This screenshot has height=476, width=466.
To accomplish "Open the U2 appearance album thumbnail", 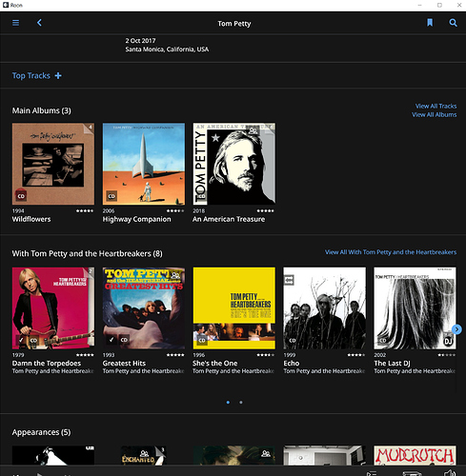I will click(53, 456).
